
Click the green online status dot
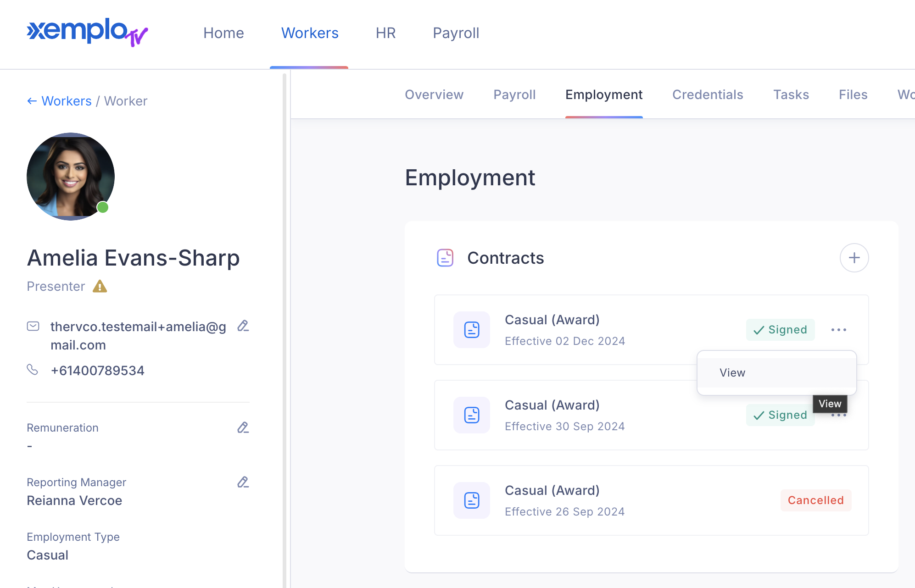pyautogui.click(x=103, y=207)
